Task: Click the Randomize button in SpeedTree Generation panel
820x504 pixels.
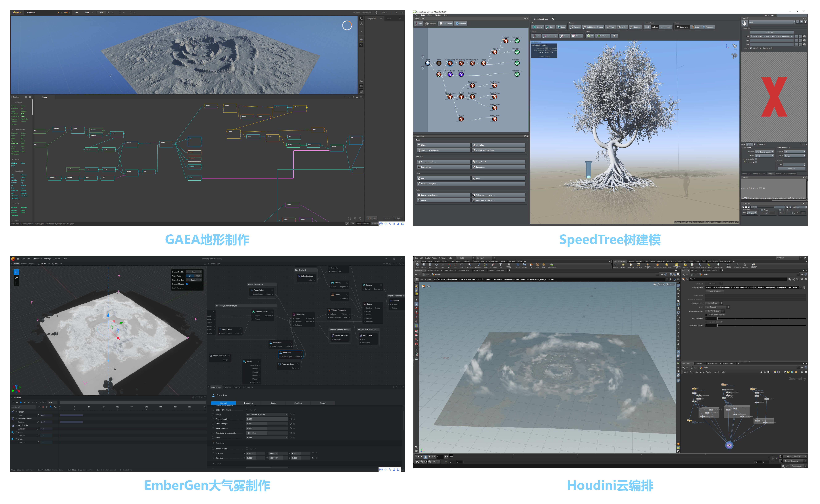Action: pyautogui.click(x=446, y=24)
